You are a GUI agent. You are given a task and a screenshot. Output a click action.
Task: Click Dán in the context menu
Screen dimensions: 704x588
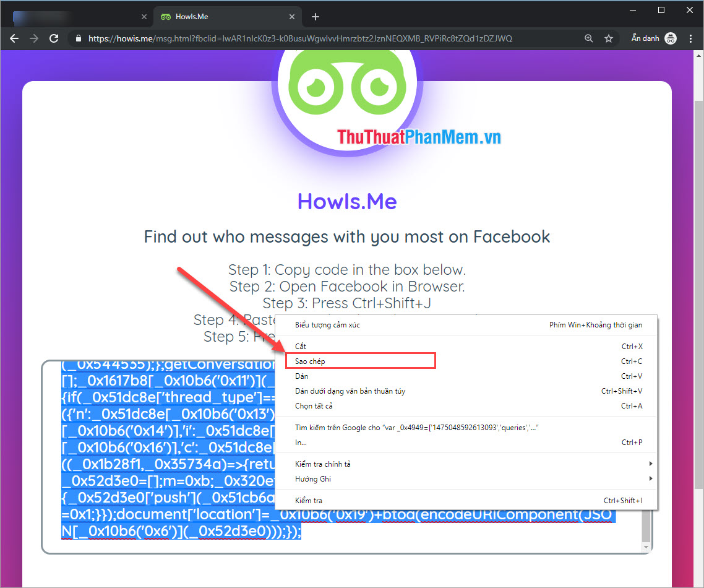pos(301,376)
